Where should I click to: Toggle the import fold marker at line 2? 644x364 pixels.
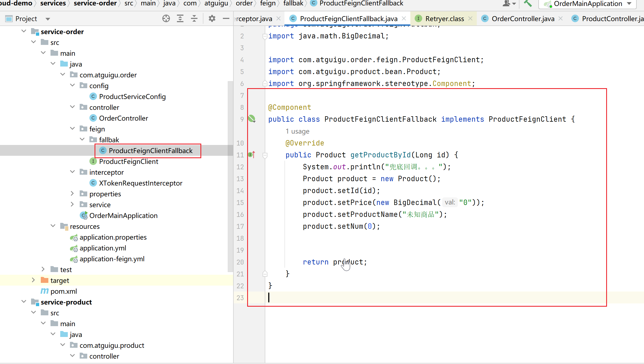pos(265,36)
